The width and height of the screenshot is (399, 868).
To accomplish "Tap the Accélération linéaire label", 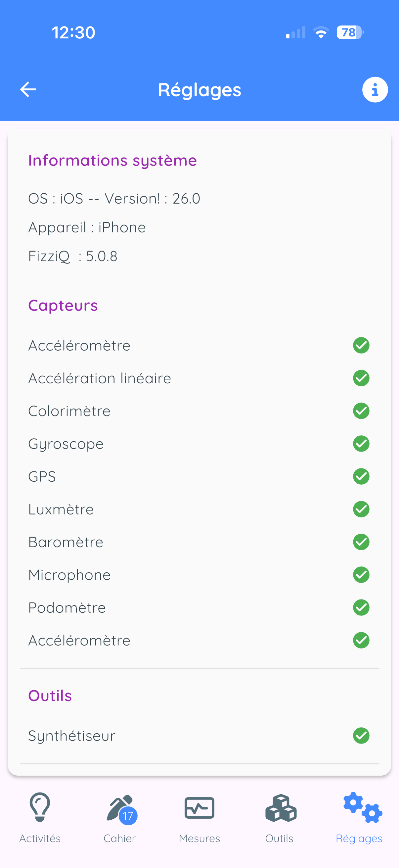I will click(x=100, y=378).
